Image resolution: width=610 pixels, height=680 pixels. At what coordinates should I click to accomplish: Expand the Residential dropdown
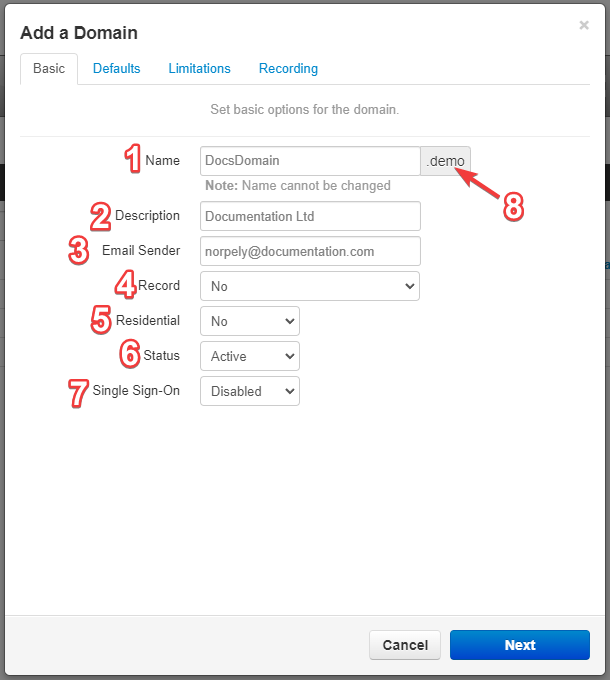point(250,321)
